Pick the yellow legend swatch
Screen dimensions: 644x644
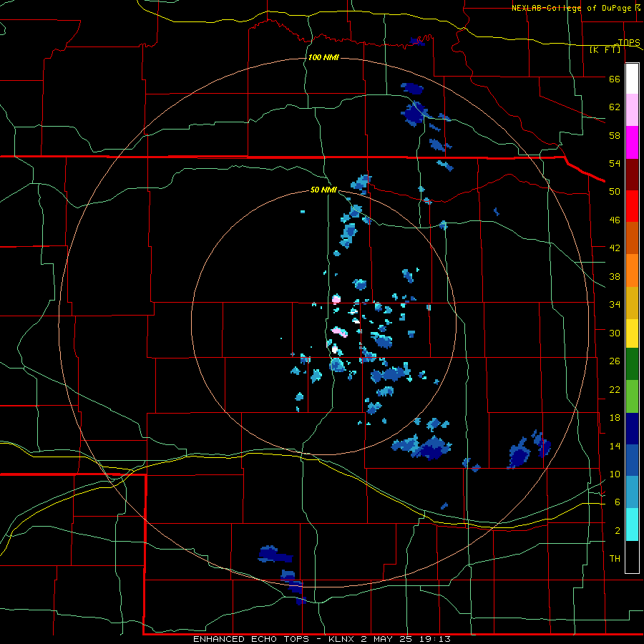click(x=632, y=333)
